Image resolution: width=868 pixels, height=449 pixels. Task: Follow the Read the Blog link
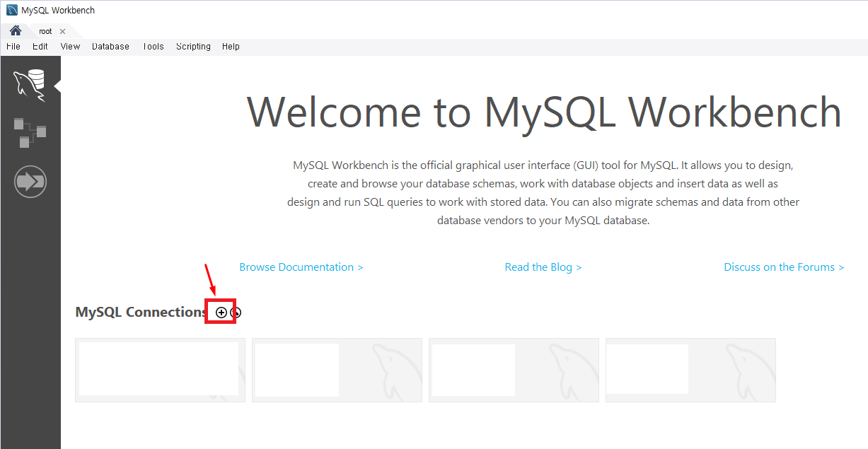543,267
